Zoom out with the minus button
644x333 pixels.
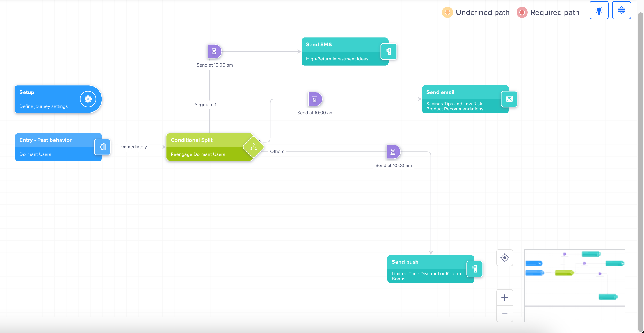click(504, 314)
